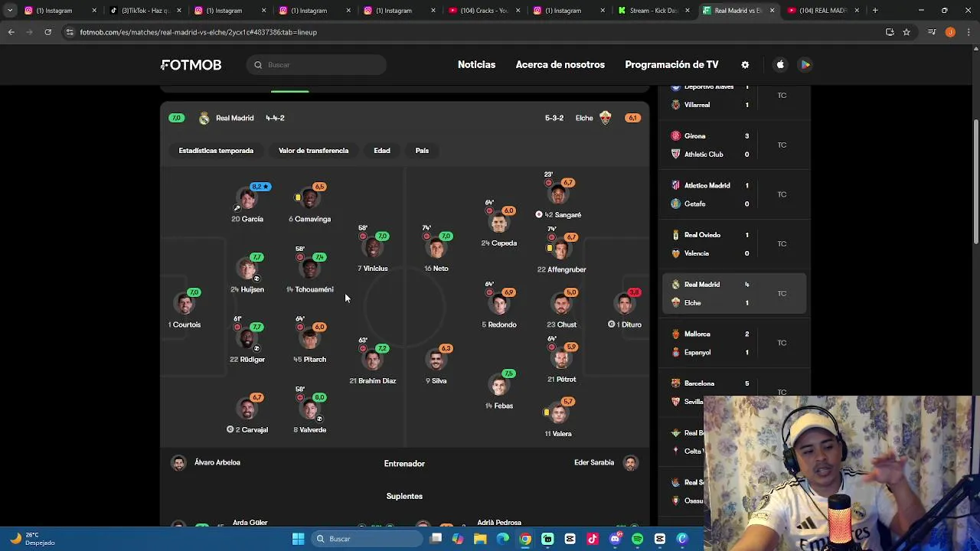Click the Windows taskbar Buscar box
The image size is (980, 551).
click(368, 539)
